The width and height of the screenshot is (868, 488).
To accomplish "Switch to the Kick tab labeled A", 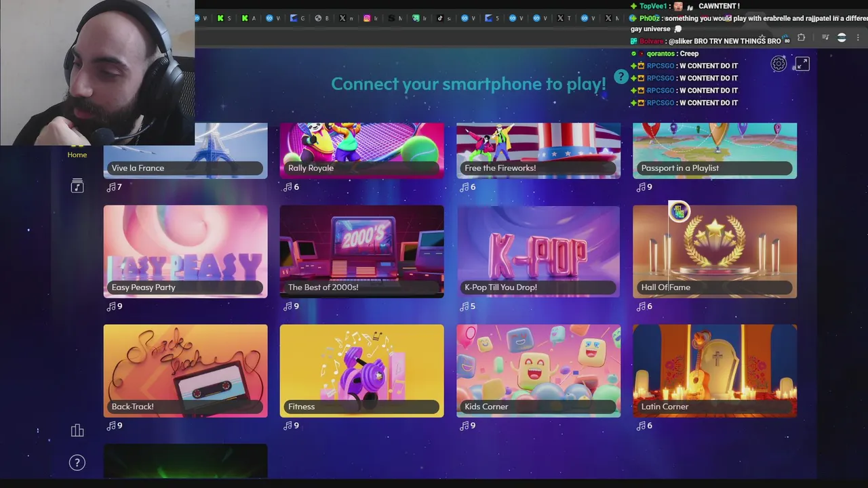I will (245, 18).
